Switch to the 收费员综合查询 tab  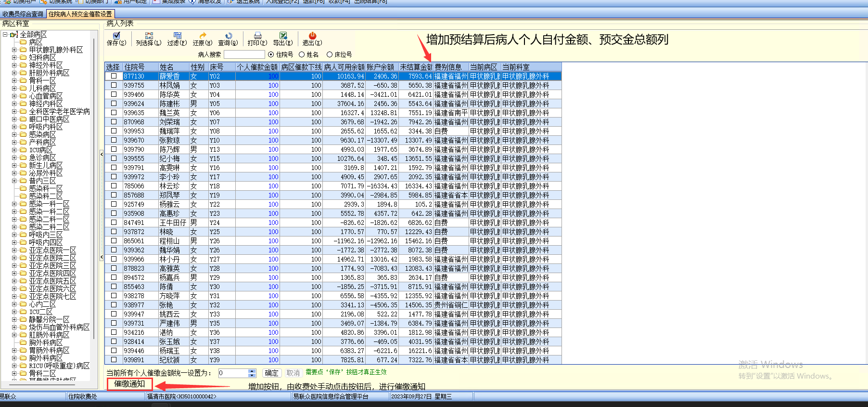(23, 14)
